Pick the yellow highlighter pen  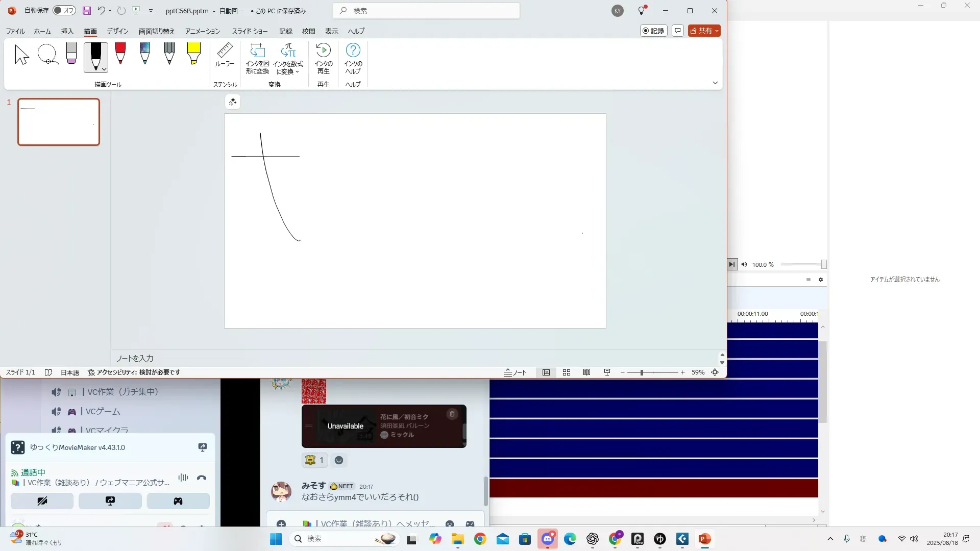pyautogui.click(x=193, y=54)
